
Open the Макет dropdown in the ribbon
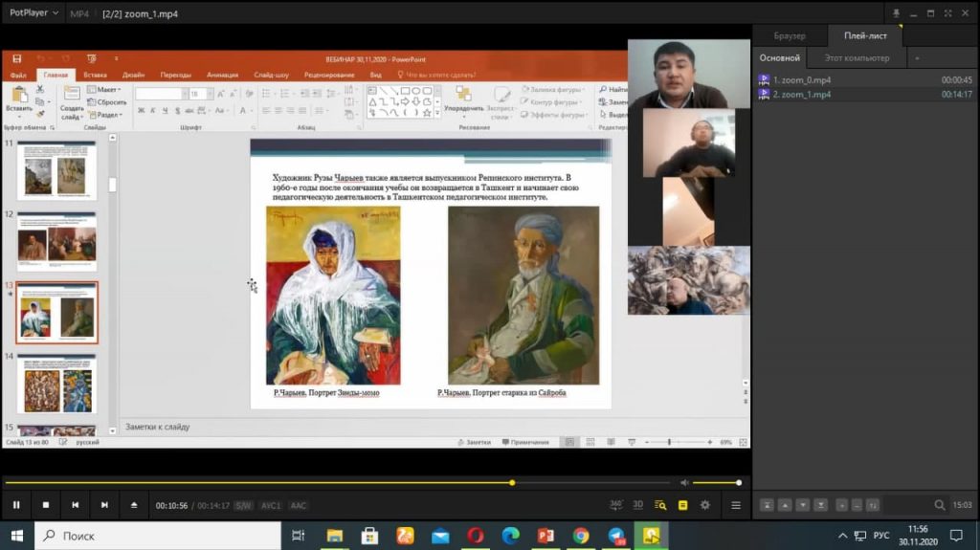click(x=107, y=90)
